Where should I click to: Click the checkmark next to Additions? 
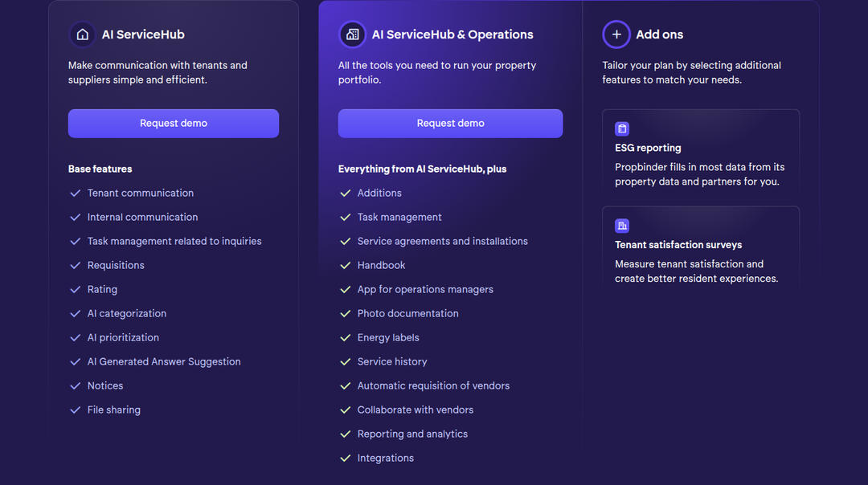tap(346, 193)
